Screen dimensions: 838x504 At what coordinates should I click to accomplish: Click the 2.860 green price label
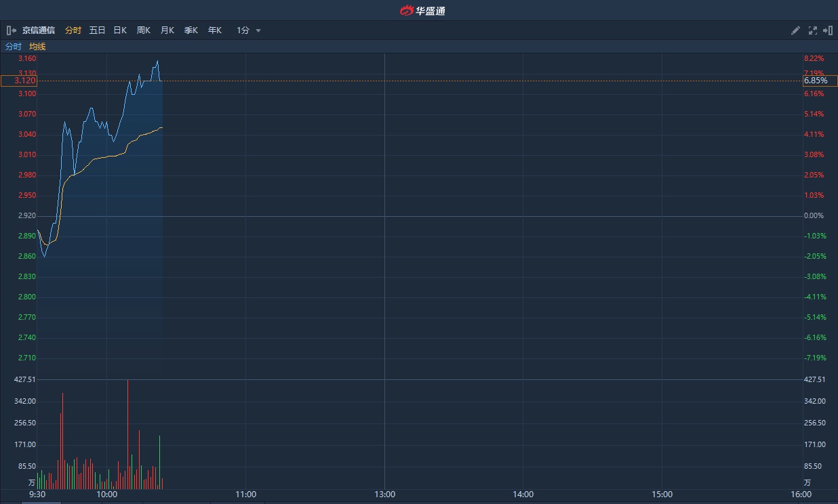pyautogui.click(x=27, y=257)
